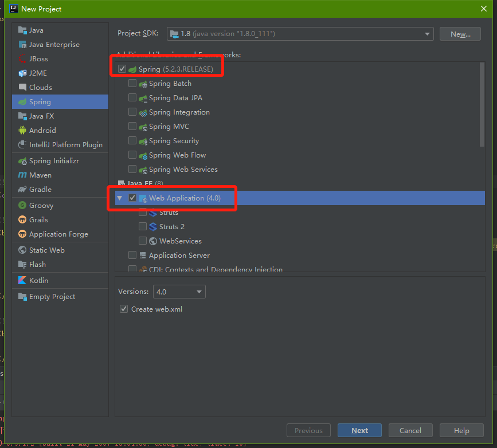Viewport: 497px width, 448px height.
Task: Open the Versions 4.0 dropdown
Action: [x=179, y=292]
